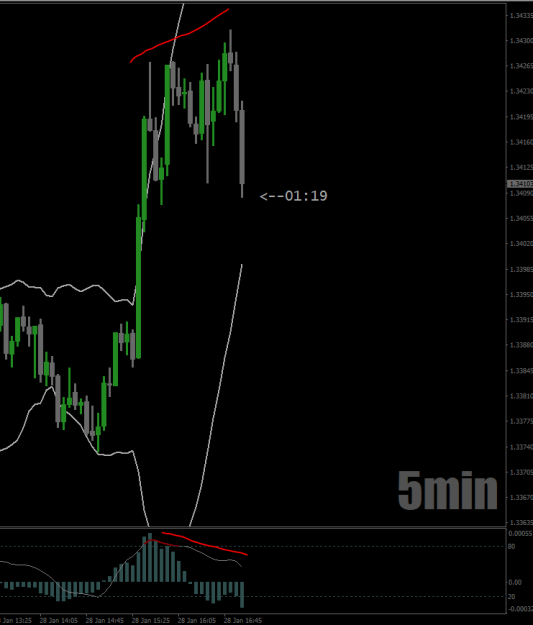Click the 28 Jan 15:25 time label
This screenshot has height=625, width=533.
151,621
